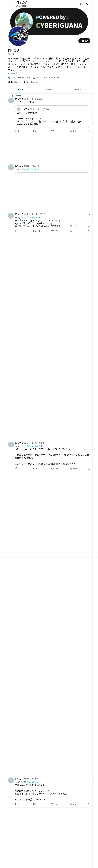This screenshot has width=98, height=868.
Task: Switch to the Replies tab
Action: 49,90
